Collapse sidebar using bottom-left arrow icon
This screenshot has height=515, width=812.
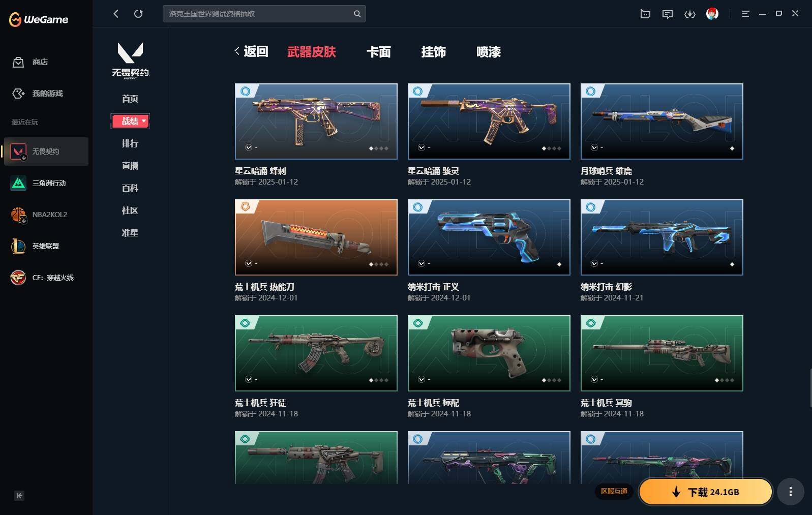[x=19, y=496]
